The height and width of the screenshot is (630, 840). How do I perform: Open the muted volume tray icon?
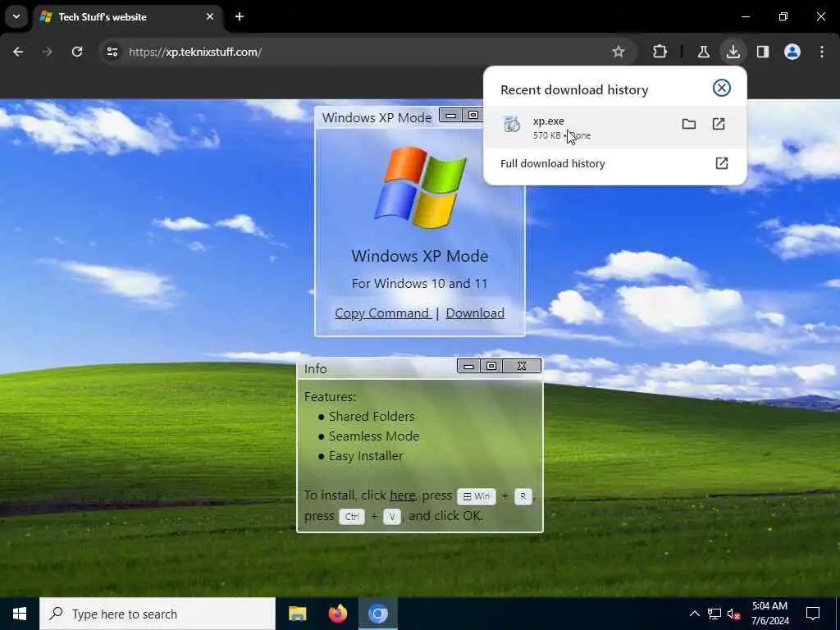(734, 614)
